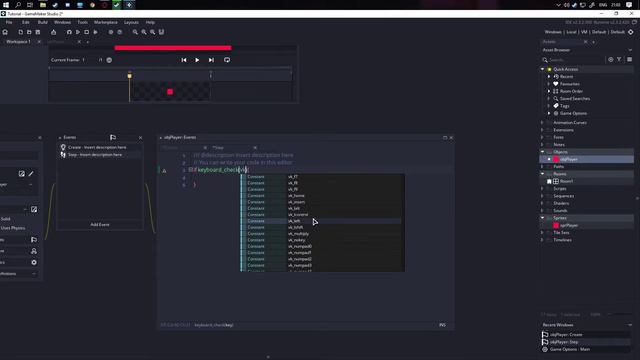
Task: Open the Layouts menu
Action: tap(131, 22)
